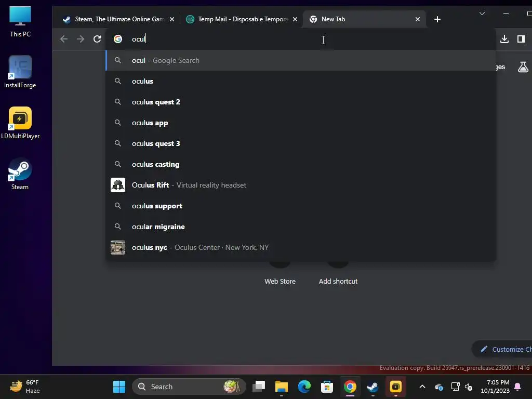Choose the 'ocular migraine' suggestion
This screenshot has width=532, height=399.
tap(301, 227)
